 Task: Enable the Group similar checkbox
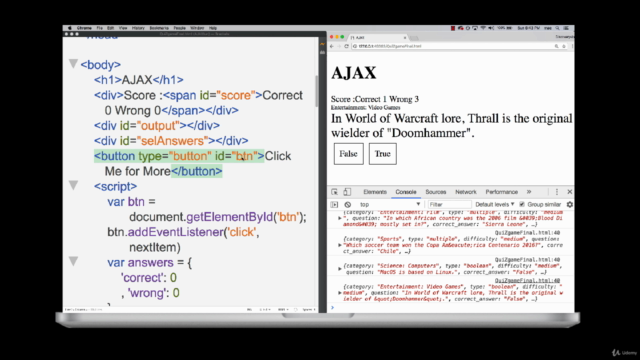click(522, 204)
